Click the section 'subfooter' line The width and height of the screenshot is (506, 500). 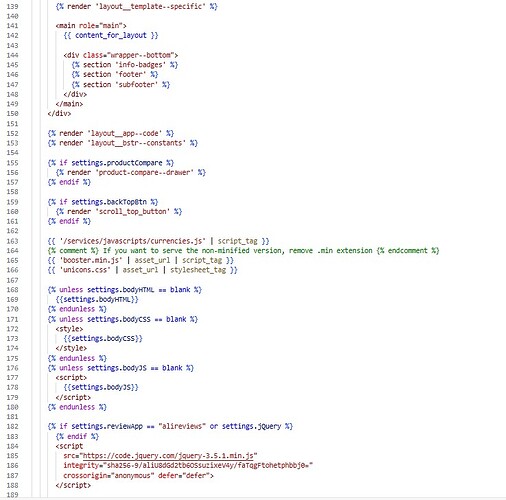[x=121, y=84]
